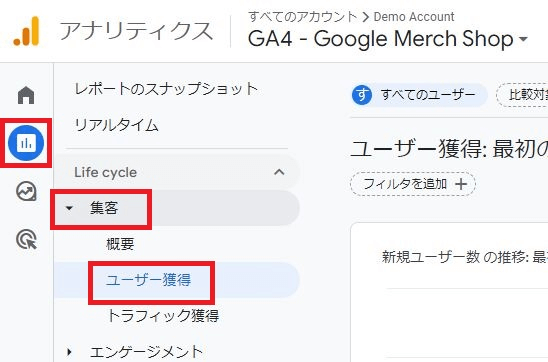Expand the エンゲージメント section arrow
The image size is (548, 362).
[x=69, y=352]
